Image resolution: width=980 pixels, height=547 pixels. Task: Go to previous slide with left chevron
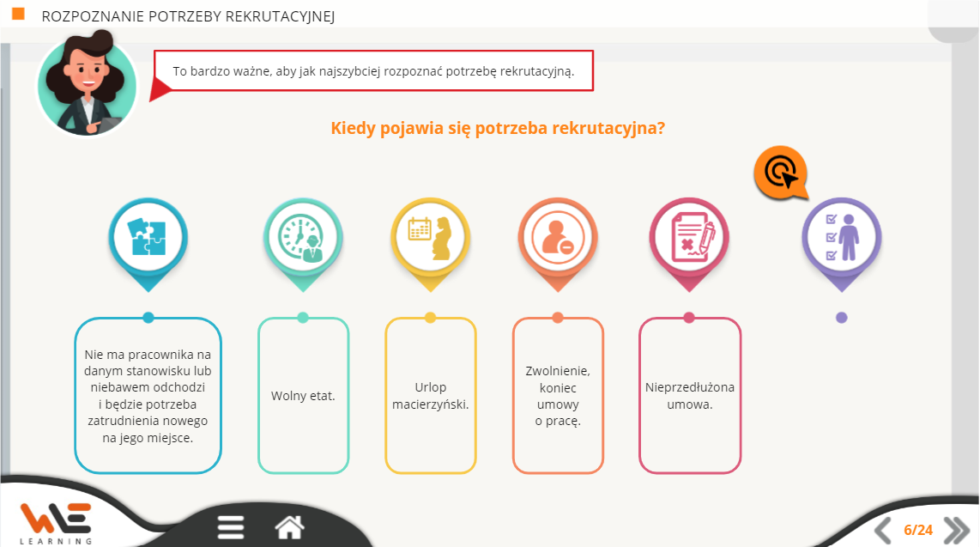tap(882, 530)
